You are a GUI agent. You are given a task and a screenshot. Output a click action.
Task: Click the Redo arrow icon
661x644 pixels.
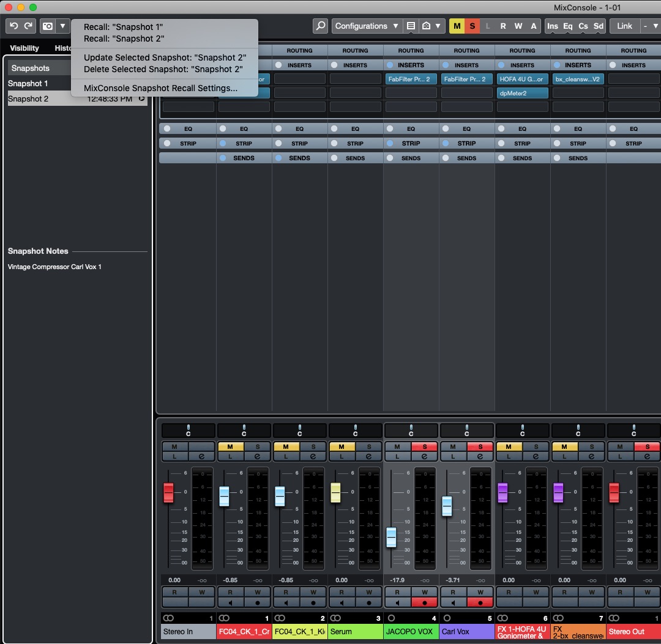(x=28, y=26)
